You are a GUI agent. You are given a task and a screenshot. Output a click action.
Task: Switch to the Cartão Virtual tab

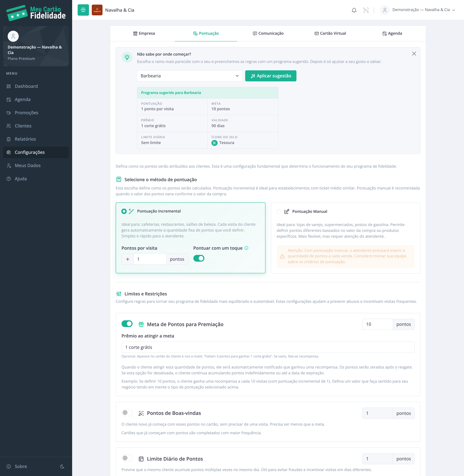(330, 33)
